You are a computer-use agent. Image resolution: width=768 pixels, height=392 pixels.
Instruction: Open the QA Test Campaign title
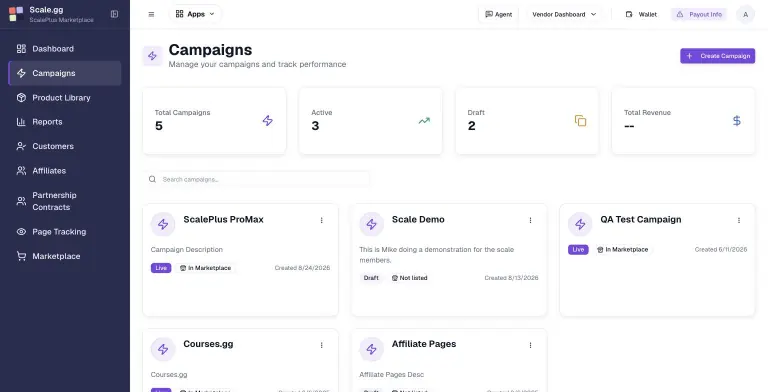pyautogui.click(x=641, y=220)
